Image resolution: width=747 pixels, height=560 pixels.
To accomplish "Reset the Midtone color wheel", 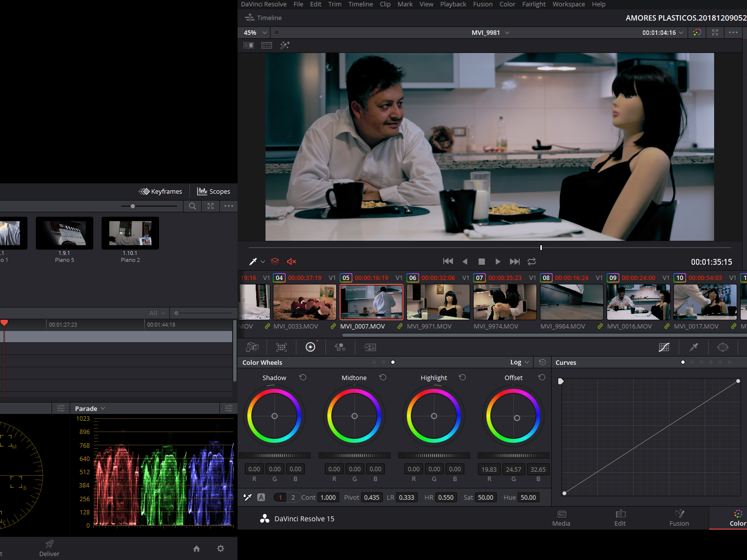I will coord(383,378).
